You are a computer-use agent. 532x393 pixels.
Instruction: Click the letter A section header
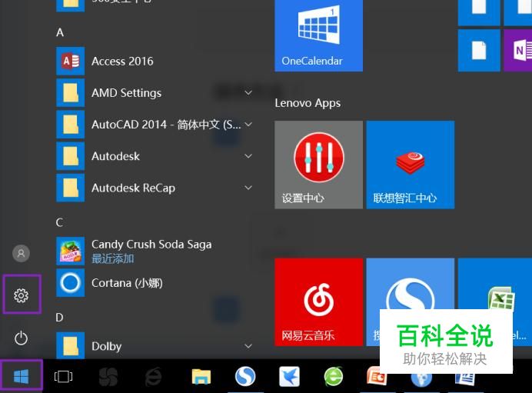60,32
